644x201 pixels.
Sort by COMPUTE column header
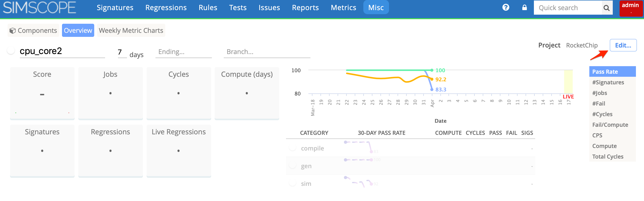pyautogui.click(x=448, y=133)
